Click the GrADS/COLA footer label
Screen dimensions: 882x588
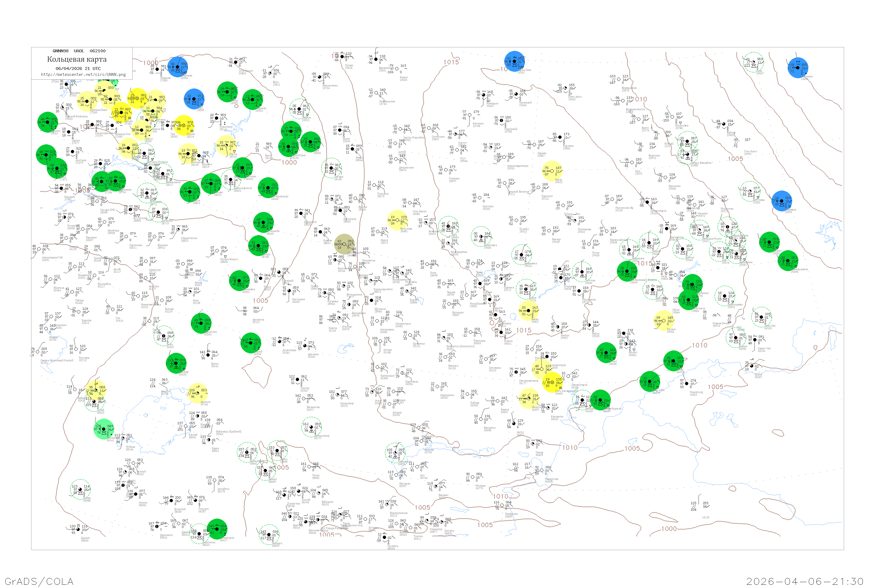39,581
